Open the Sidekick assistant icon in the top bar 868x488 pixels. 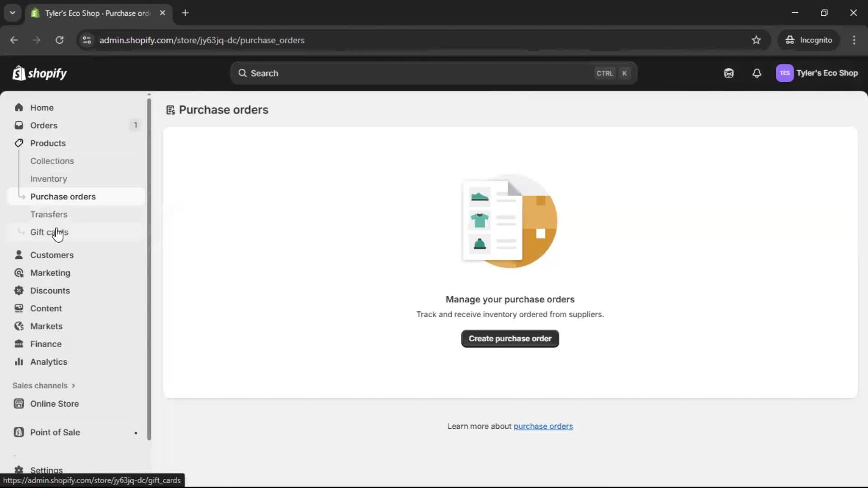729,73
